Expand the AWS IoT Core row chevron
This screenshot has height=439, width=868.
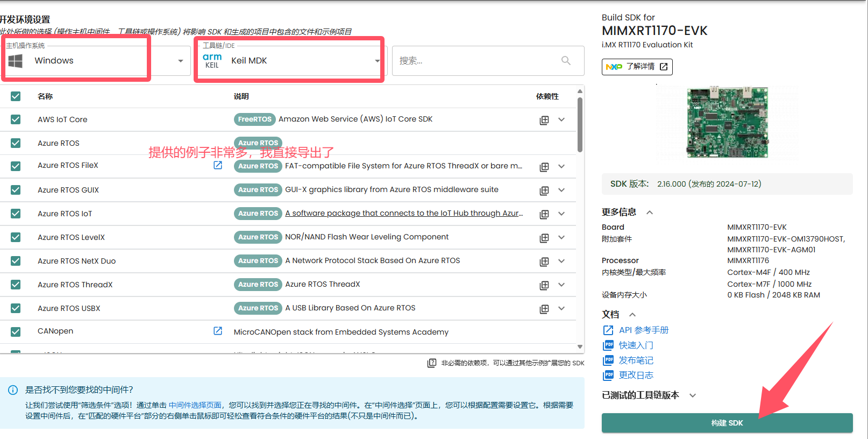point(561,119)
